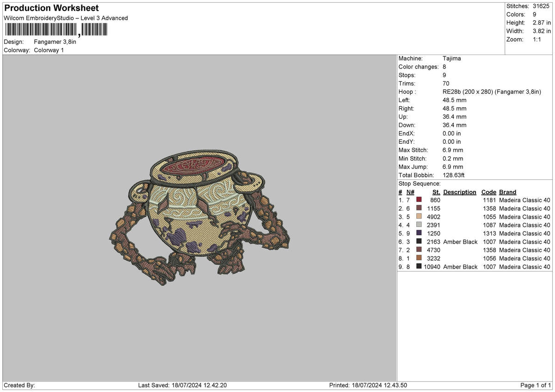Screen dimensions: 555x392
Task: Click the brown swatch for stop 7
Action: pos(419,250)
